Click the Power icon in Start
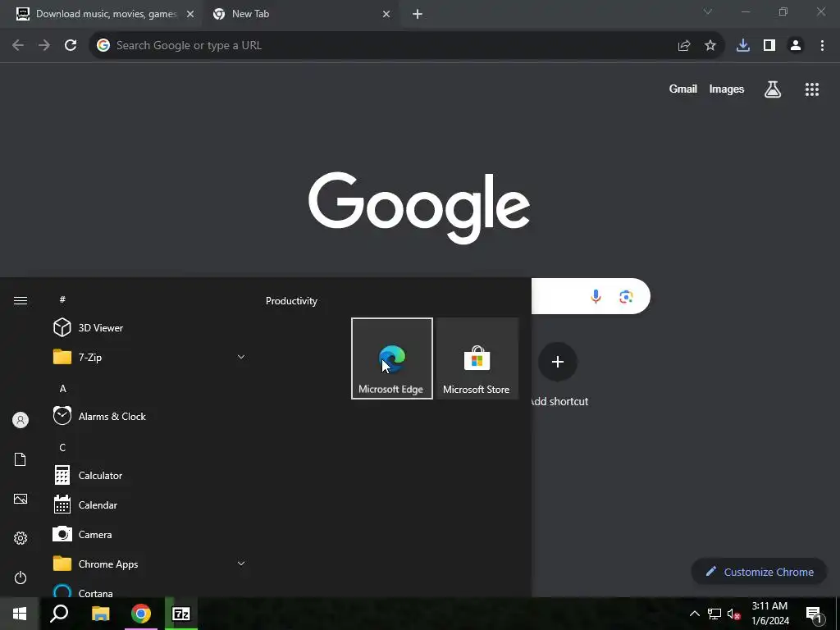840x630 pixels. point(21,577)
